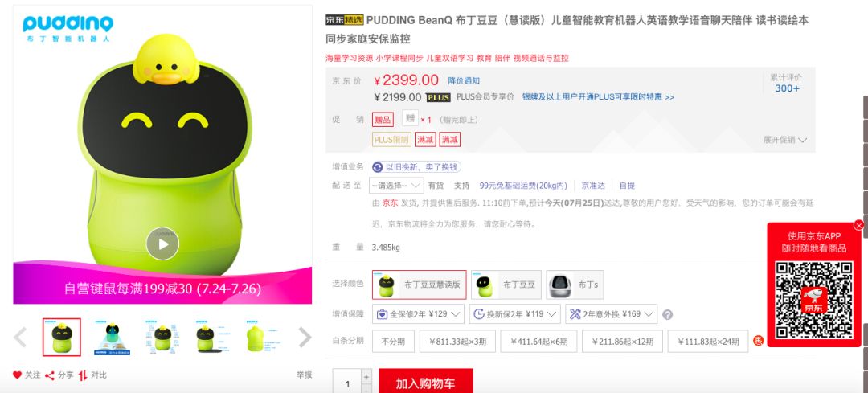Click the 对比 compare icon
The height and width of the screenshot is (393, 868).
click(x=83, y=375)
